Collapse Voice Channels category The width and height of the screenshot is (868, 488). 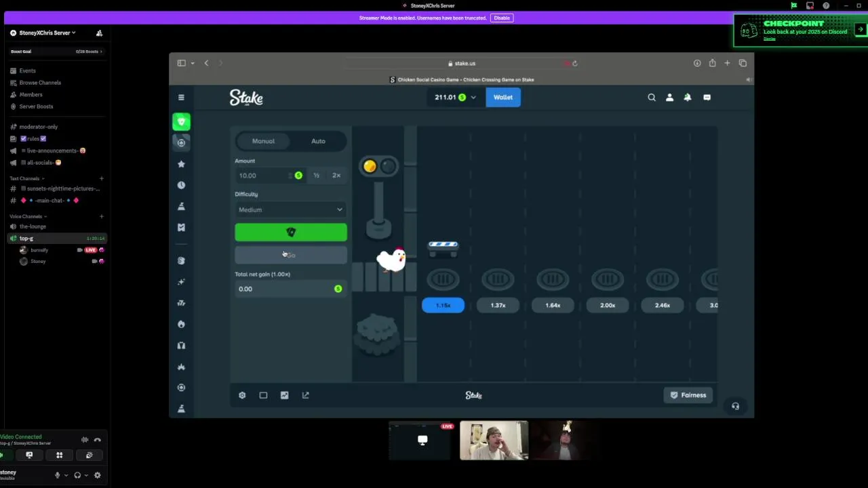[x=28, y=216]
